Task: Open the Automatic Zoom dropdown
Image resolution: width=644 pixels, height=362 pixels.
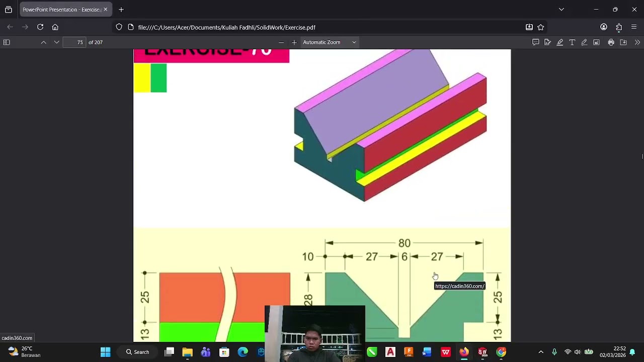Action: click(x=330, y=42)
